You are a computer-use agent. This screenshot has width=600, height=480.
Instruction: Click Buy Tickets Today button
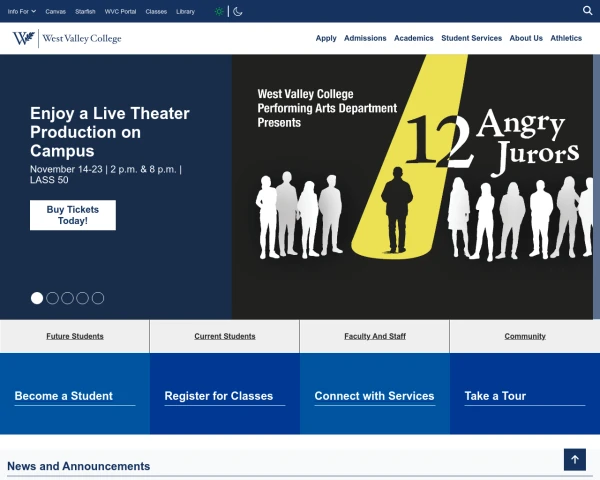tap(73, 215)
